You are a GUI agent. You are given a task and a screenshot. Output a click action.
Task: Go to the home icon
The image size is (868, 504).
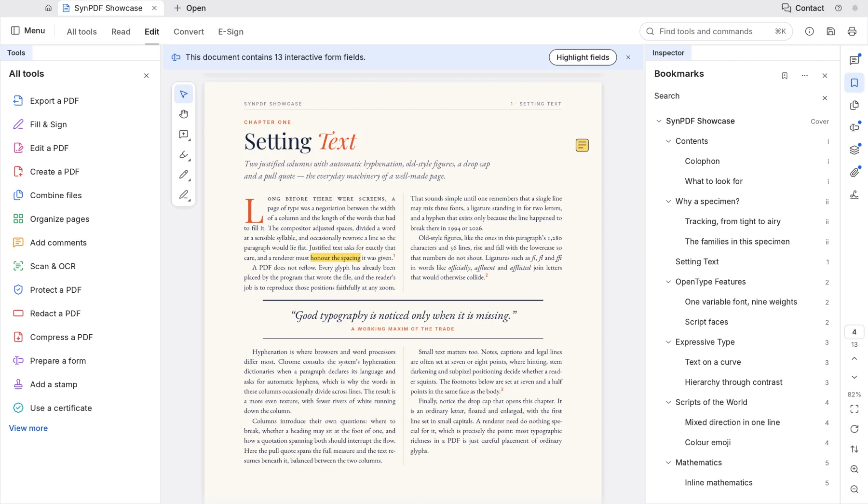coord(48,8)
